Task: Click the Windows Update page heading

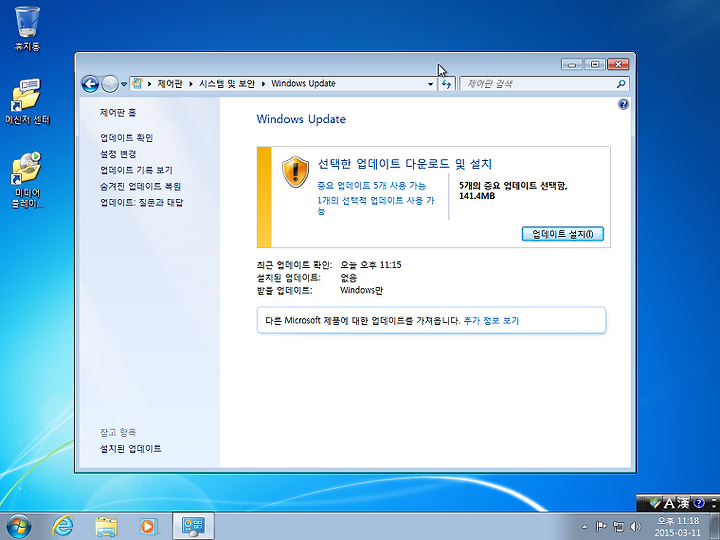Action: click(x=301, y=119)
